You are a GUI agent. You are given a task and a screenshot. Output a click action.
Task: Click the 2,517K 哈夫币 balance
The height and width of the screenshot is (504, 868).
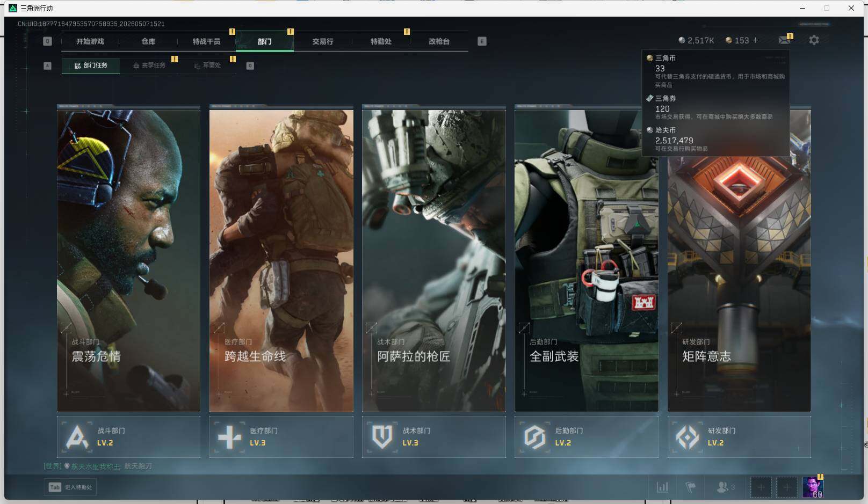point(696,40)
